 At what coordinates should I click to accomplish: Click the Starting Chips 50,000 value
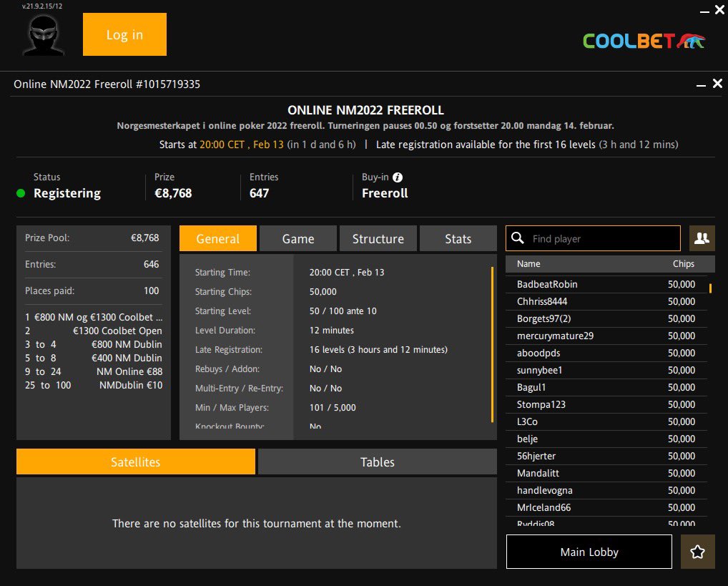323,291
